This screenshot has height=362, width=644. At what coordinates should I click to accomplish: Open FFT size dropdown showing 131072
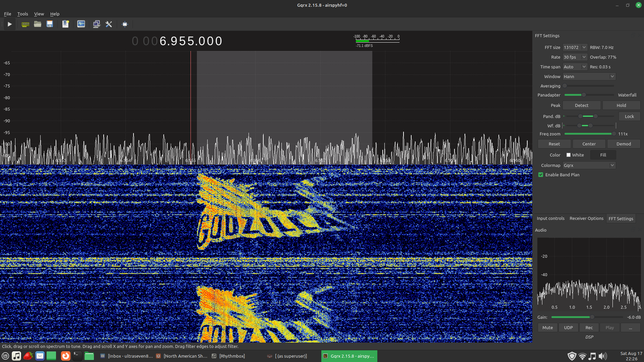(575, 47)
